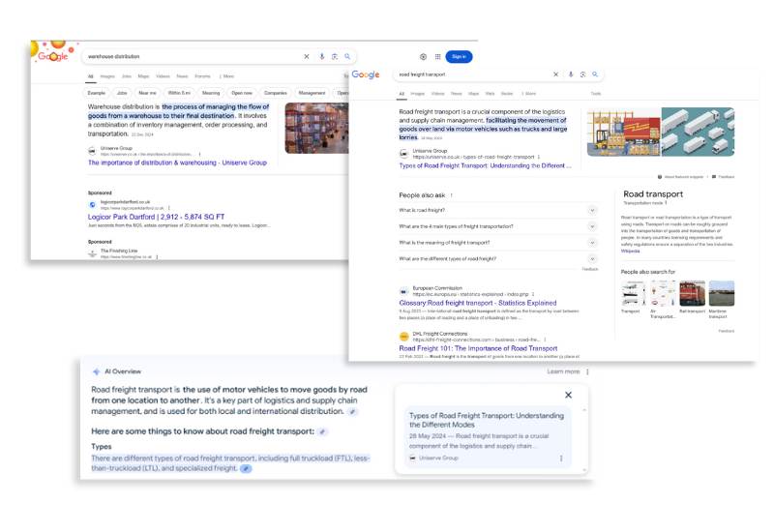Viewport: 774px width, 532px height.
Task: Switch to Images tab in road freight window
Action: click(418, 94)
